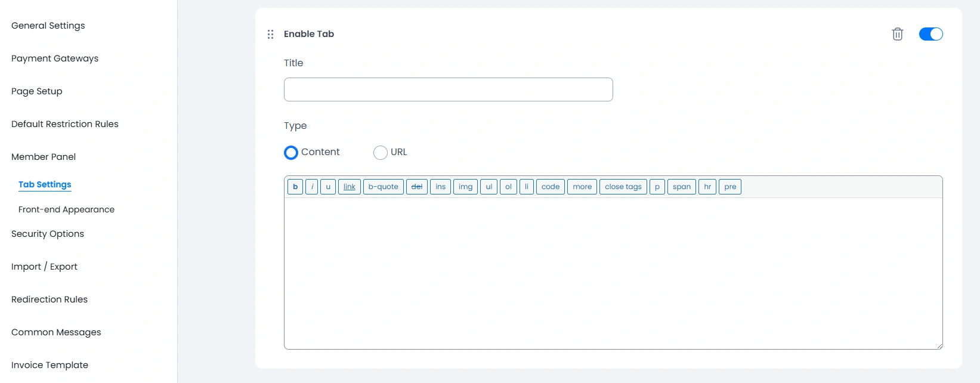Disable the Enable Tab toggle
Screen dimensions: 980x383
[x=930, y=34]
